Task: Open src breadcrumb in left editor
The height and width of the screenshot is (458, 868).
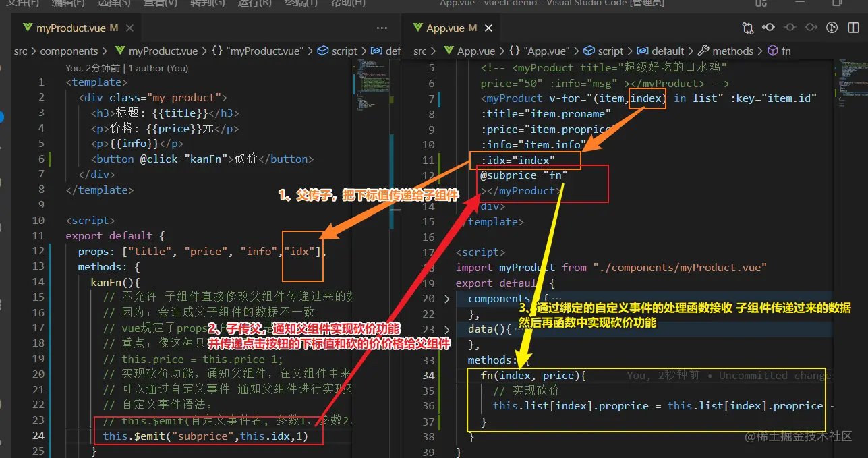Action: (21, 51)
